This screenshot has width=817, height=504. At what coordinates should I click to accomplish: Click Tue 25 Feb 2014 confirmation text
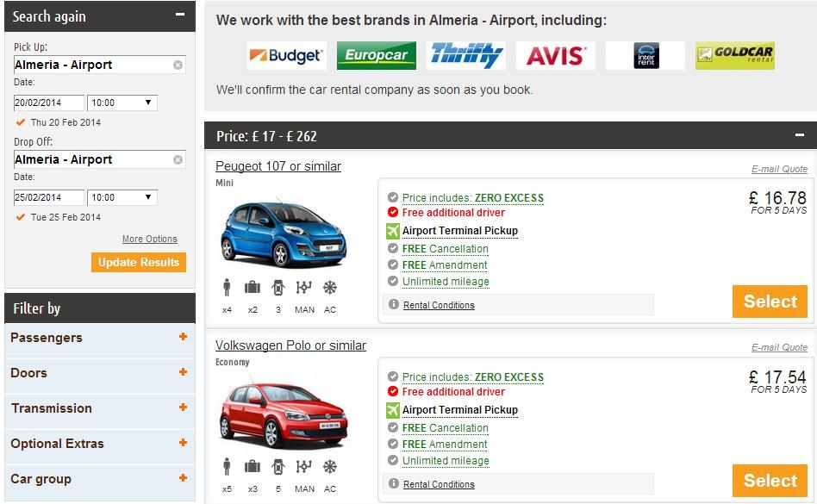65,217
